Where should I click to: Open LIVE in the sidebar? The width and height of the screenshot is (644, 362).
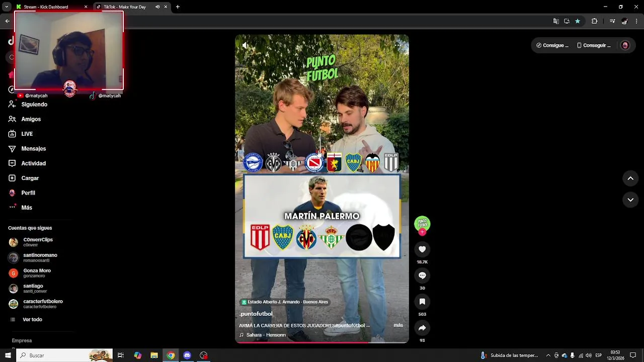pyautogui.click(x=21, y=134)
